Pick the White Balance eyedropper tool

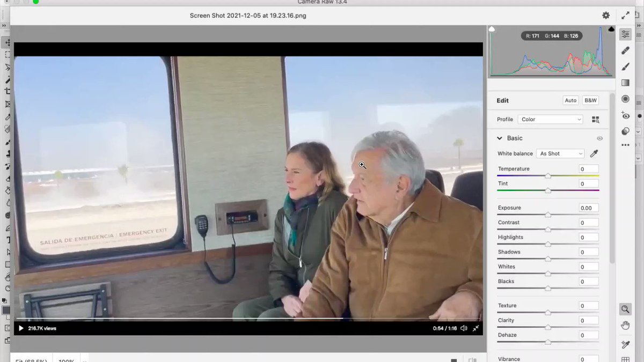coord(594,153)
